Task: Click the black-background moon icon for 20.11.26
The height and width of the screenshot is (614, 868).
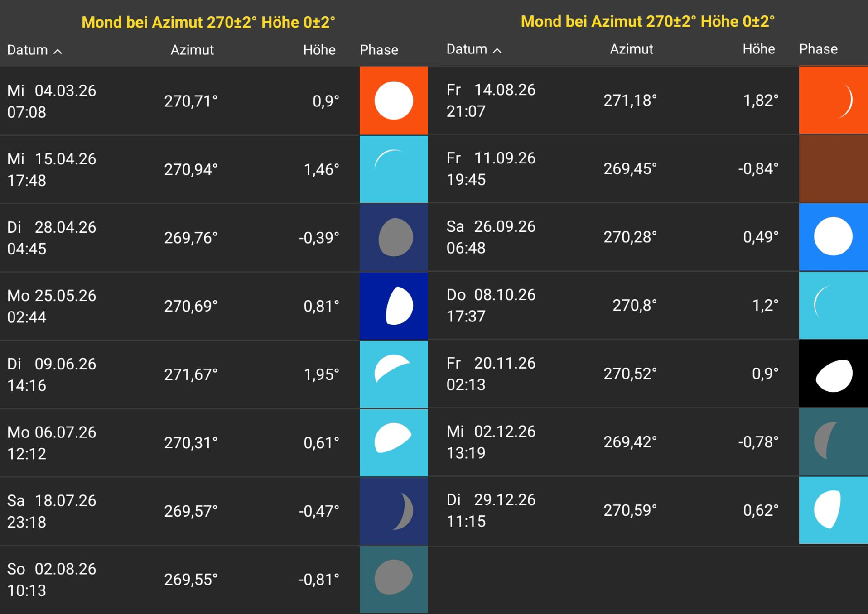Action: click(833, 374)
